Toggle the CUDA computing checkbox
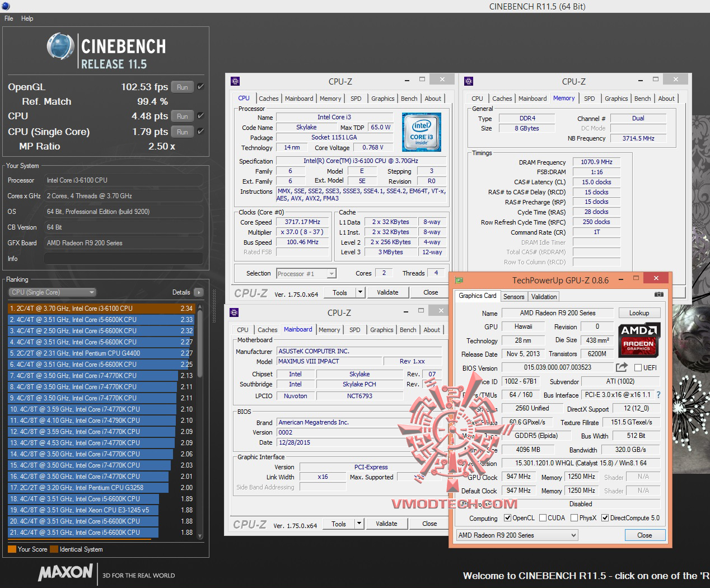The image size is (710, 588). coord(543,518)
